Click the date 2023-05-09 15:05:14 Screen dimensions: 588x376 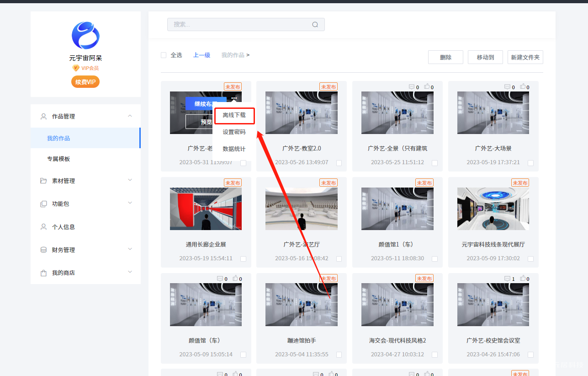(206, 355)
